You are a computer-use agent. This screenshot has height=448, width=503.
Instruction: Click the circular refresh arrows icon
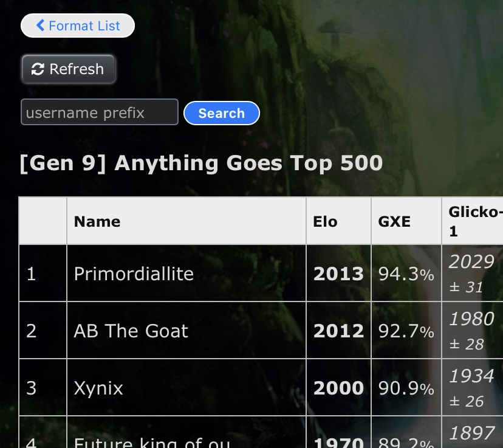click(x=38, y=69)
